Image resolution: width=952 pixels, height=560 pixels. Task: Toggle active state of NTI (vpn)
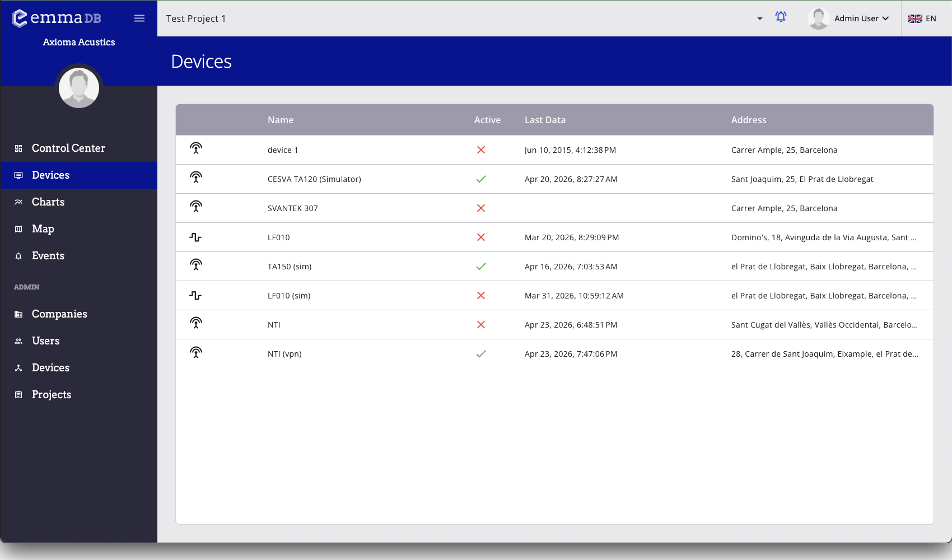pos(480,353)
